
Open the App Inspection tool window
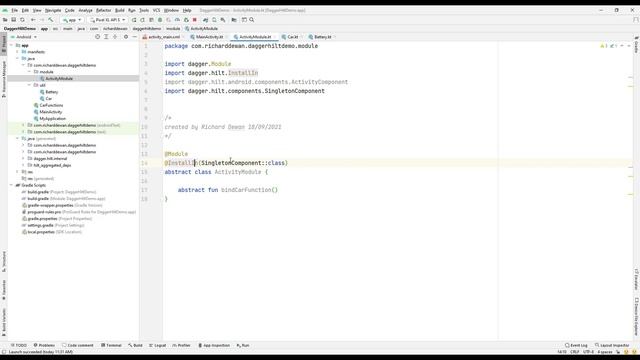click(x=214, y=345)
